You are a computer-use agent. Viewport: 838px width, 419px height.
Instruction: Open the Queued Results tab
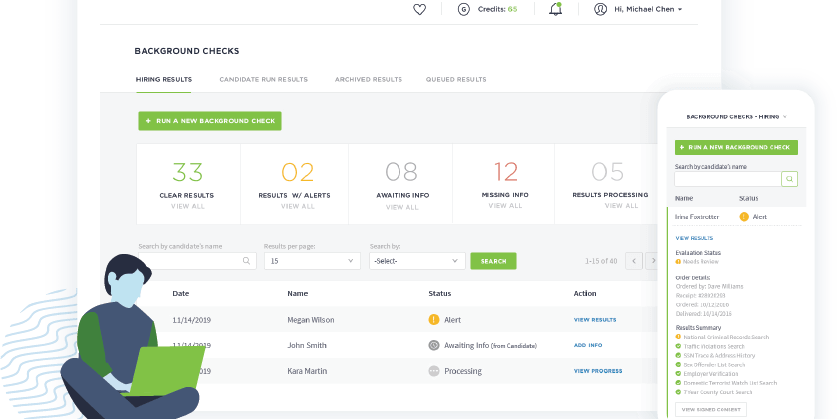(x=456, y=79)
